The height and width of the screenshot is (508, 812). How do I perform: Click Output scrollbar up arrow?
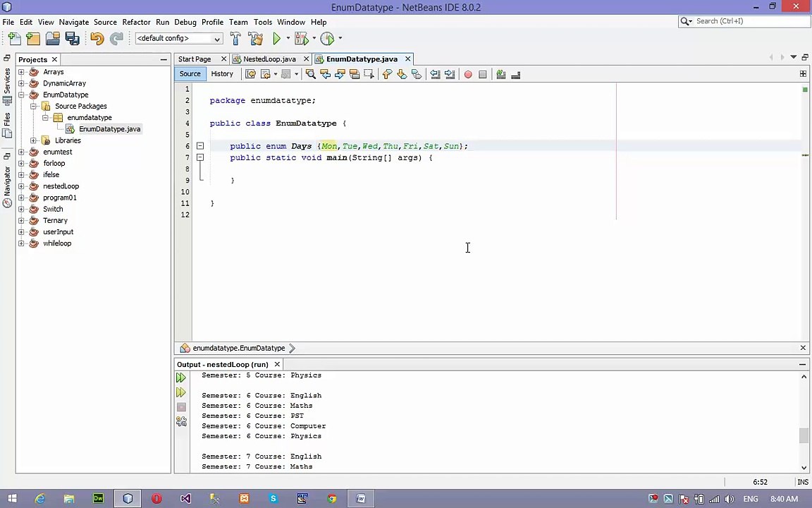pos(804,377)
